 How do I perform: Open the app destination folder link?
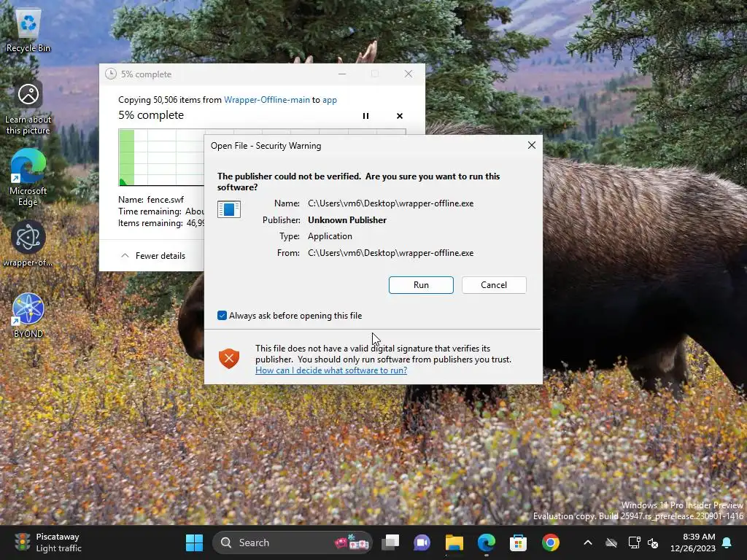[330, 100]
